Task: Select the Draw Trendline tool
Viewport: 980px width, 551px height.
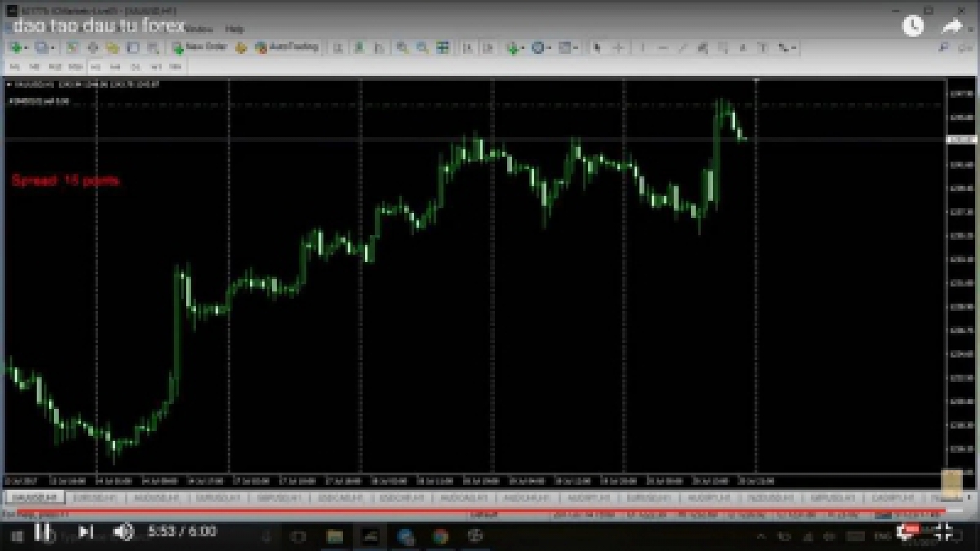Action: [x=683, y=48]
